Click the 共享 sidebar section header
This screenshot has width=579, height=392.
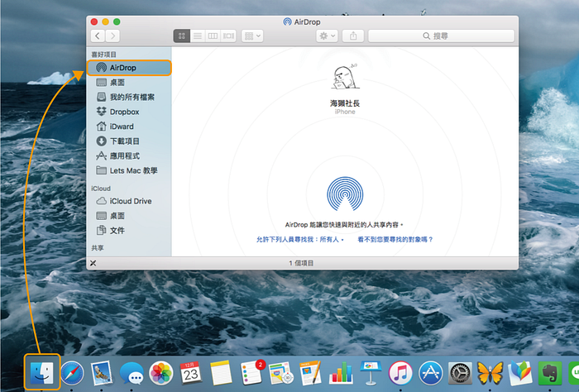point(98,248)
